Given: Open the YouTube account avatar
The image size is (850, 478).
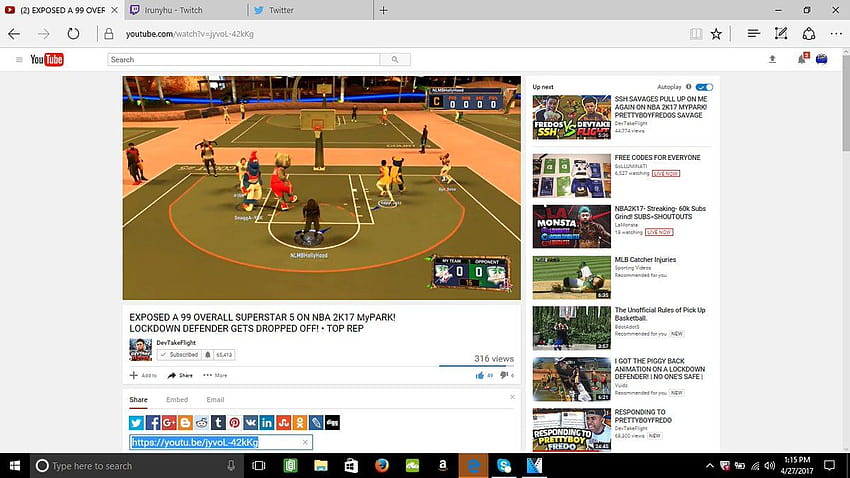Looking at the screenshot, I should pyautogui.click(x=822, y=59).
